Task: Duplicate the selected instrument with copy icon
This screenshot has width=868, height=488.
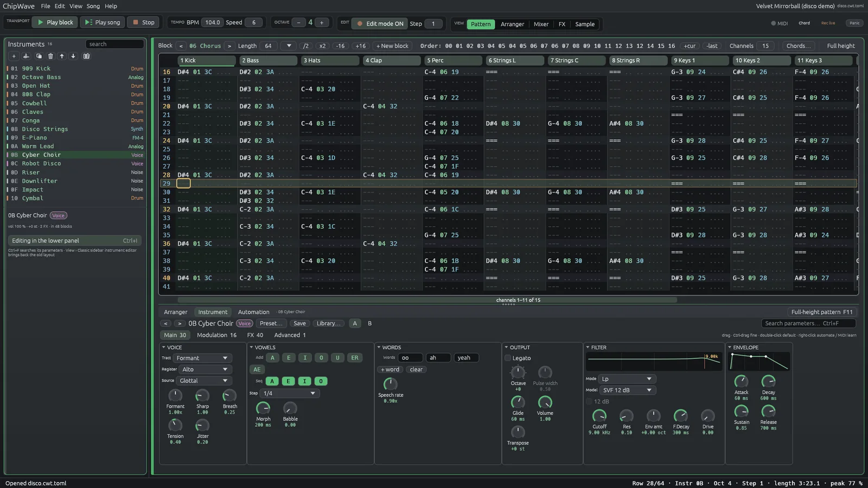Action: (39, 56)
